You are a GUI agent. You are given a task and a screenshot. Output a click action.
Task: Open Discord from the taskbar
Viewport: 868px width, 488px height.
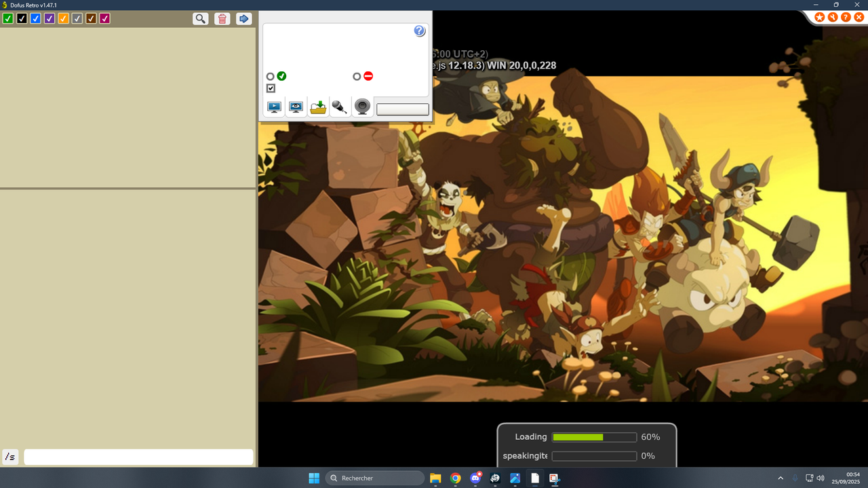(475, 478)
